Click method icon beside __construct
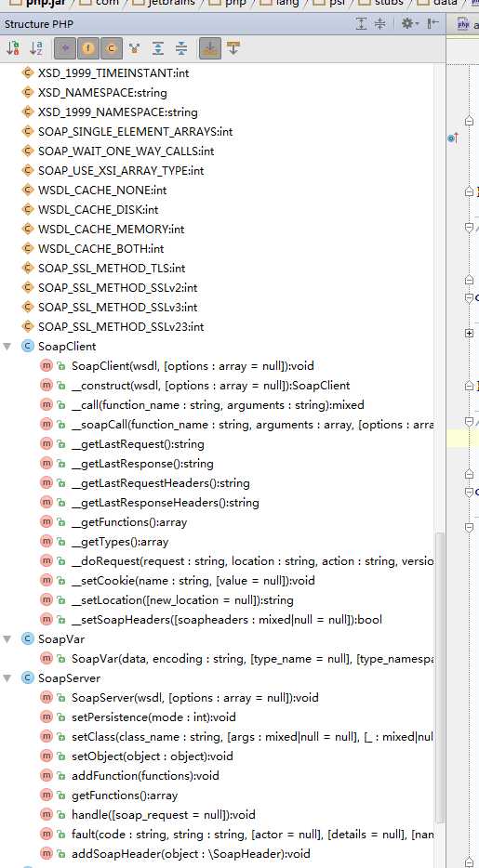The image size is (479, 868). (x=47, y=386)
